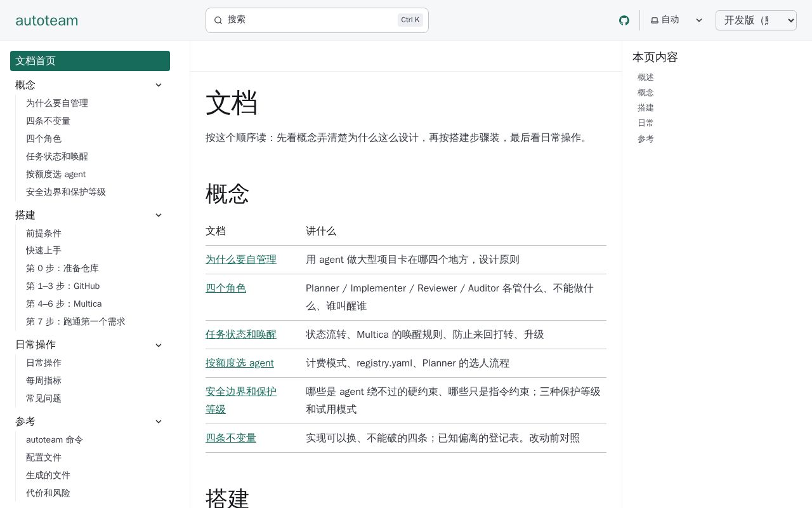812x508 pixels.
Task: Collapse the 参考 sidebar section
Action: coord(159,422)
